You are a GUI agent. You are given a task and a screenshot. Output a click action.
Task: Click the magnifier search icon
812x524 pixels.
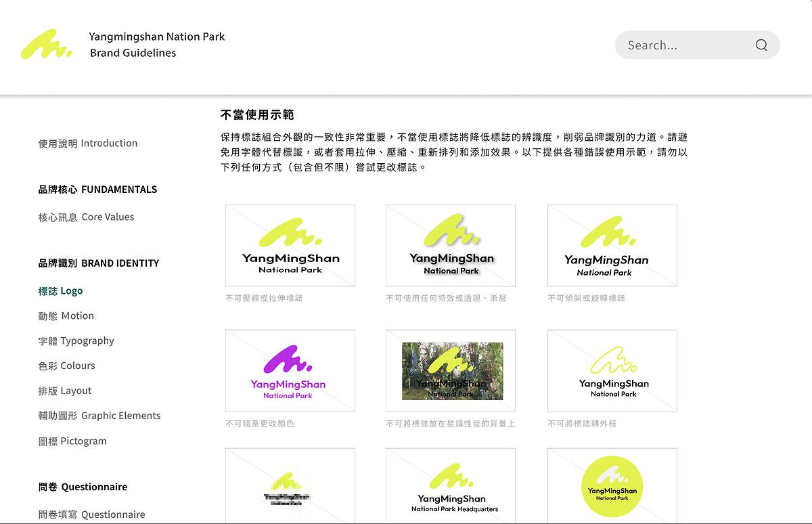761,45
